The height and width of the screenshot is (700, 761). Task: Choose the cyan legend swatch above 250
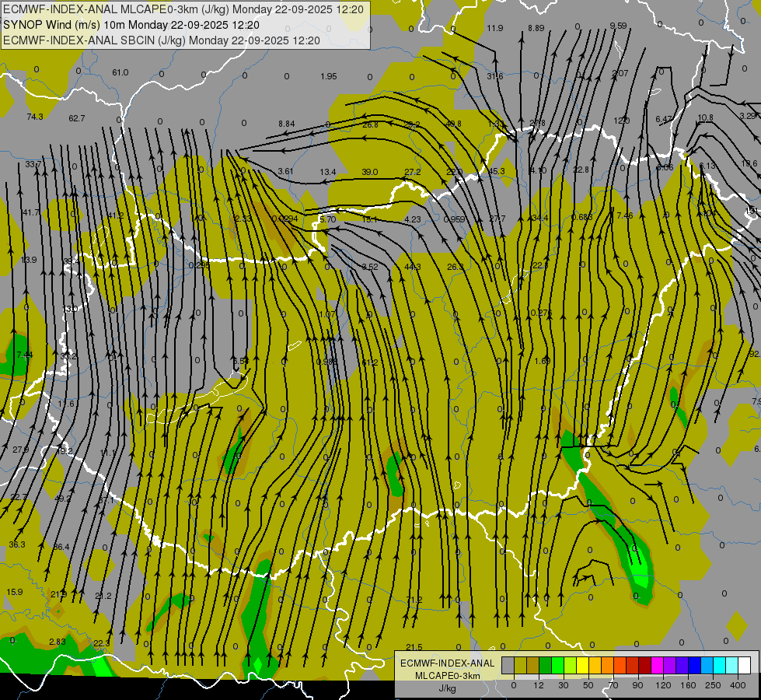719,665
